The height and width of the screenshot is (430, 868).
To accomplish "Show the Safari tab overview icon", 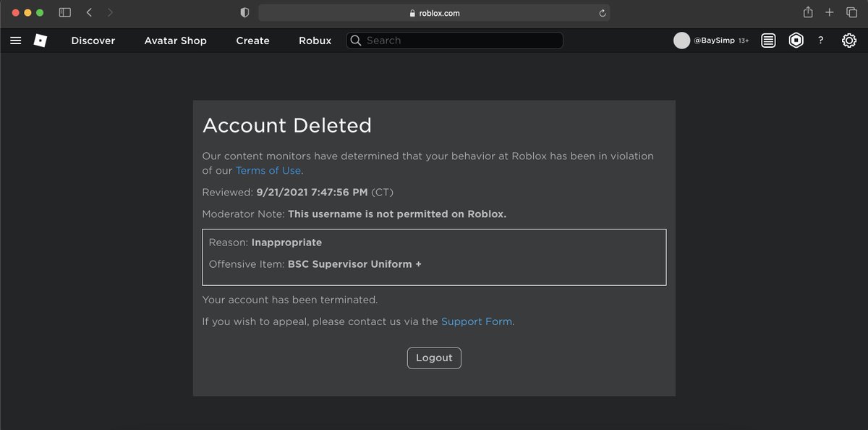I will [x=851, y=12].
